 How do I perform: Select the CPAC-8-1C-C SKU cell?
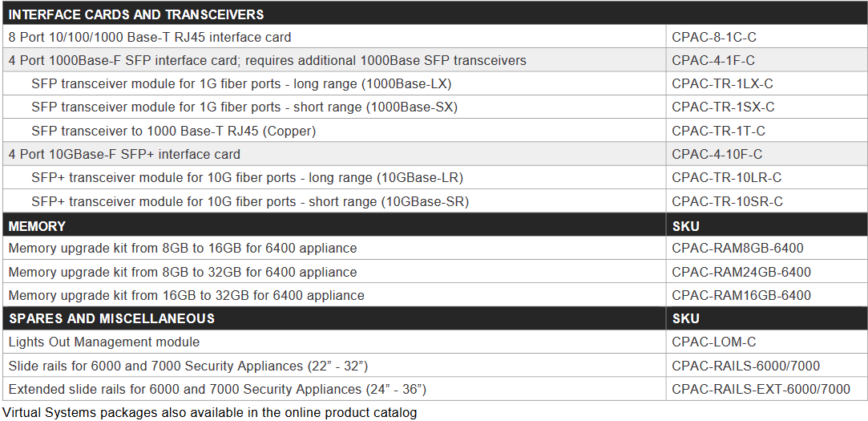(x=767, y=37)
